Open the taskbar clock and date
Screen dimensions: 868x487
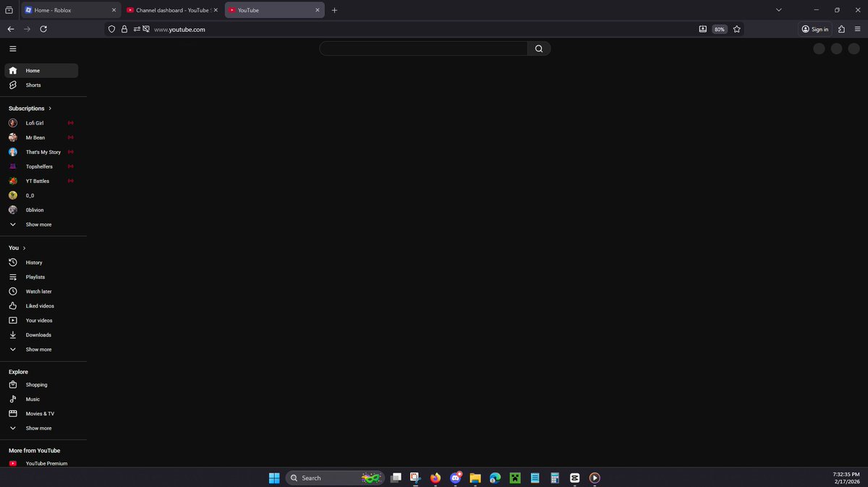846,478
